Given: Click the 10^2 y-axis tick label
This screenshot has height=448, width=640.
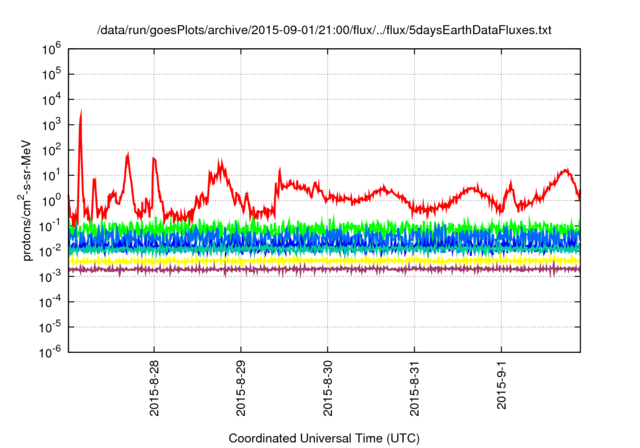Looking at the screenshot, I should pos(51,150).
